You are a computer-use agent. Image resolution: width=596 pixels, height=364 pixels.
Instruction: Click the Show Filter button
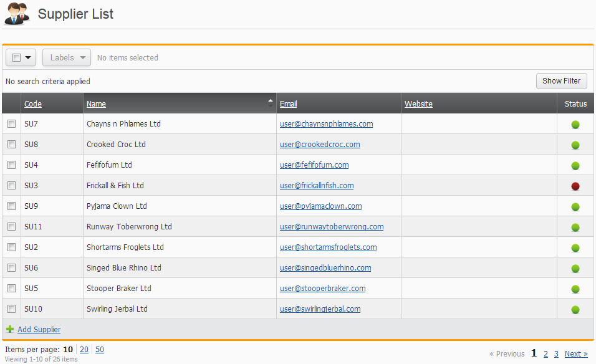click(562, 81)
